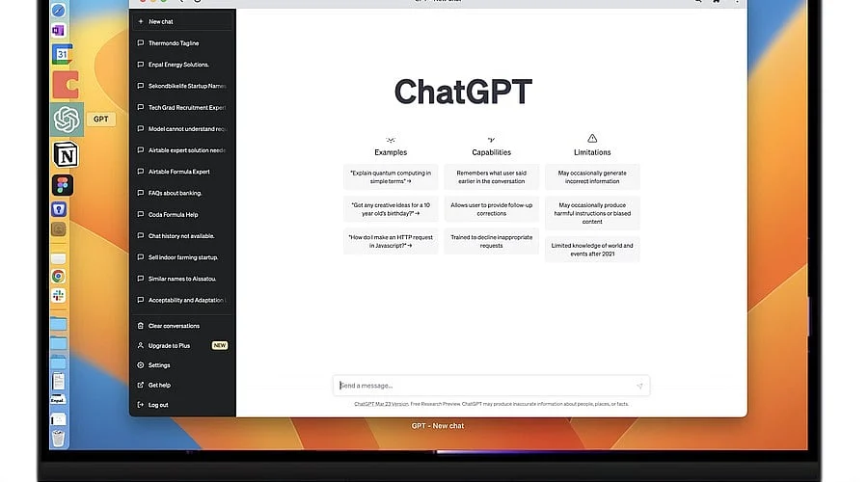Use the HTTP request in Javascript example
This screenshot has height=482, width=868.
pyautogui.click(x=391, y=241)
